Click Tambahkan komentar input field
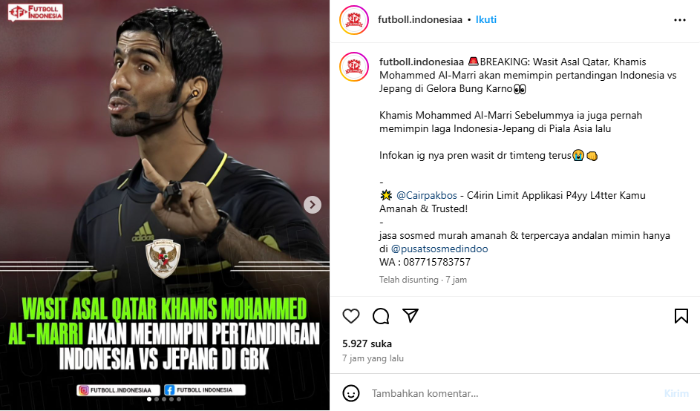This screenshot has height=411, width=700. point(513,393)
